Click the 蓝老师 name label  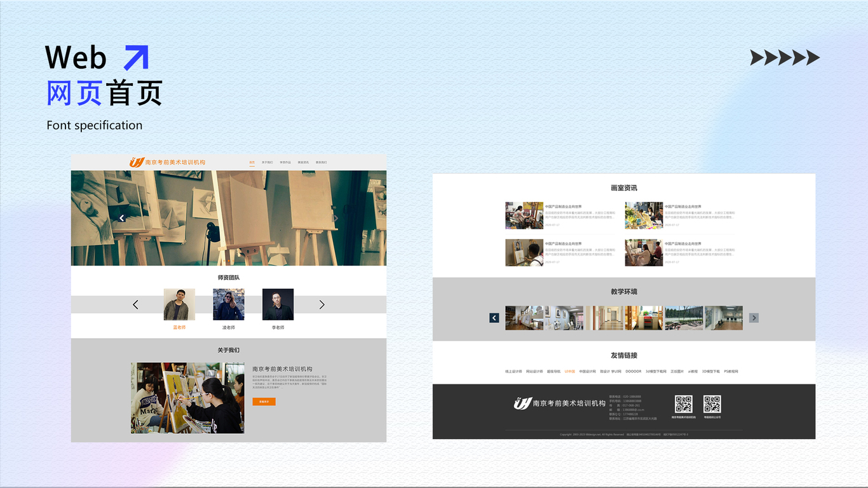[x=179, y=327]
